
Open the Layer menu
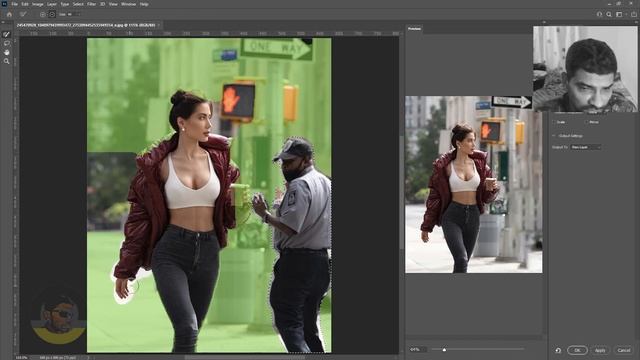52,4
